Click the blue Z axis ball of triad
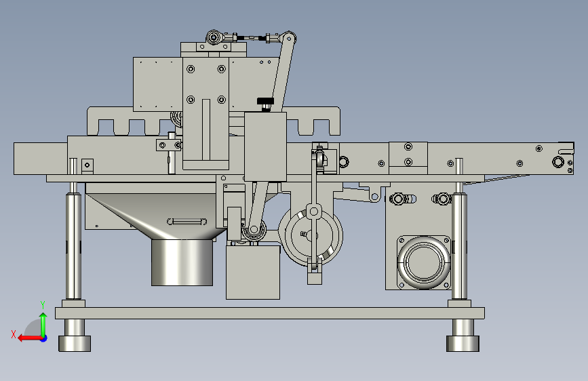Viewport: 588px width, 381px height. (44, 338)
